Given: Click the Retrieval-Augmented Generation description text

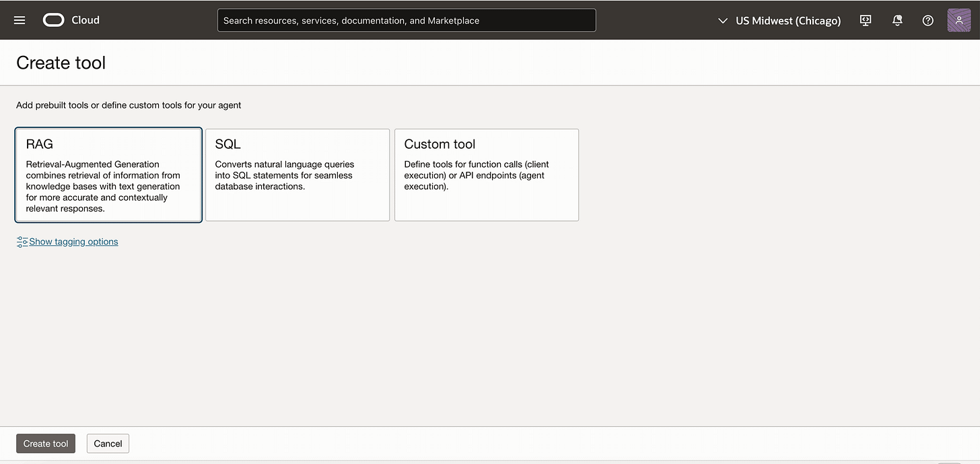Looking at the screenshot, I should point(103,187).
